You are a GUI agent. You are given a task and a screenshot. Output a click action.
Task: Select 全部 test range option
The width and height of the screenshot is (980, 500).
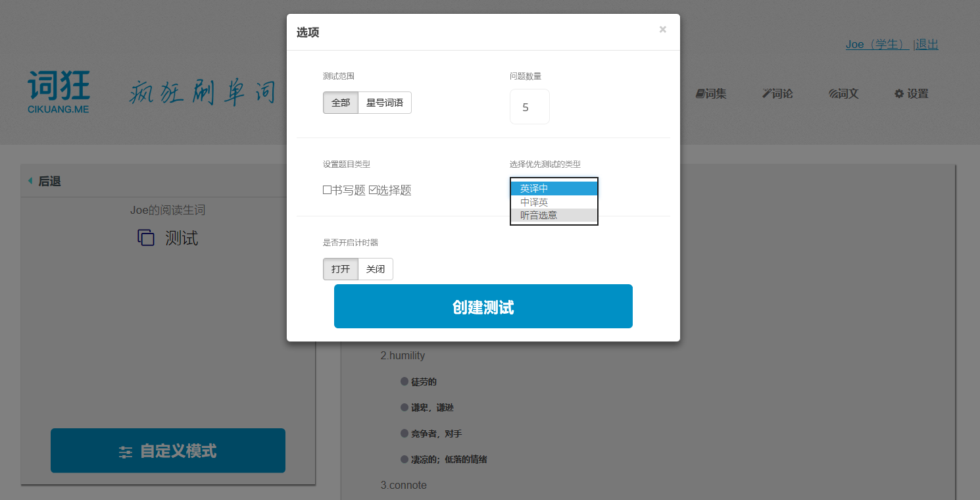pos(341,103)
